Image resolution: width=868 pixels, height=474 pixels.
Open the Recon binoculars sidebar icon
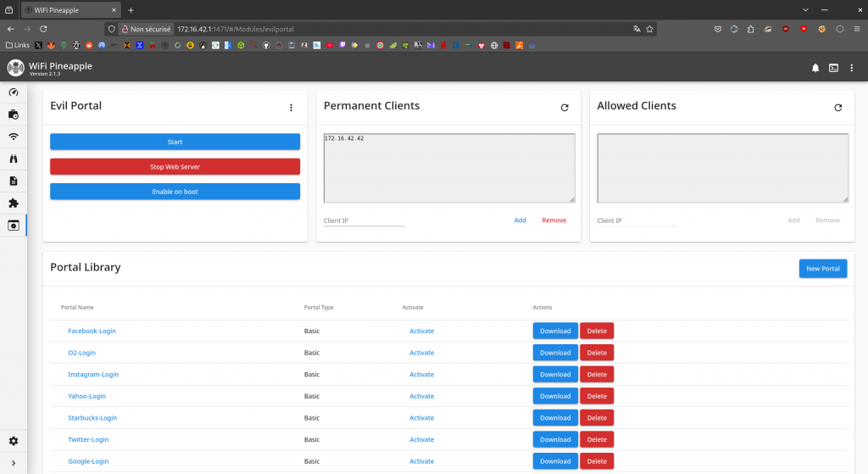14,159
